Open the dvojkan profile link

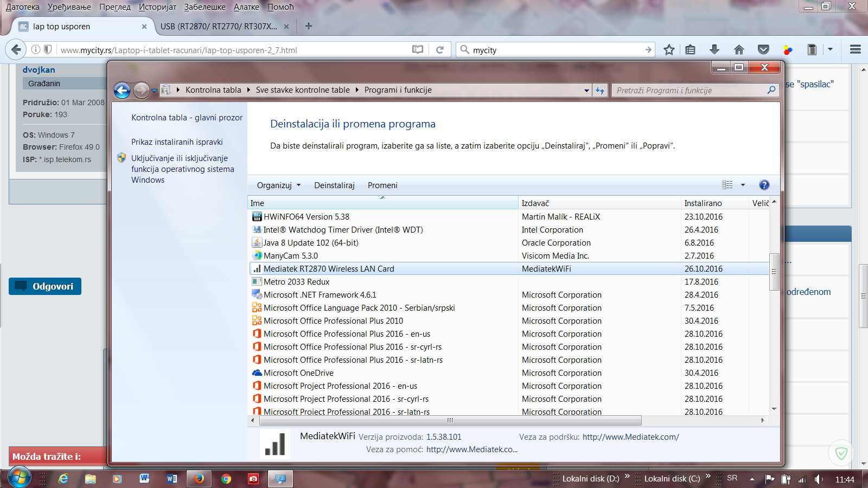coord(39,70)
